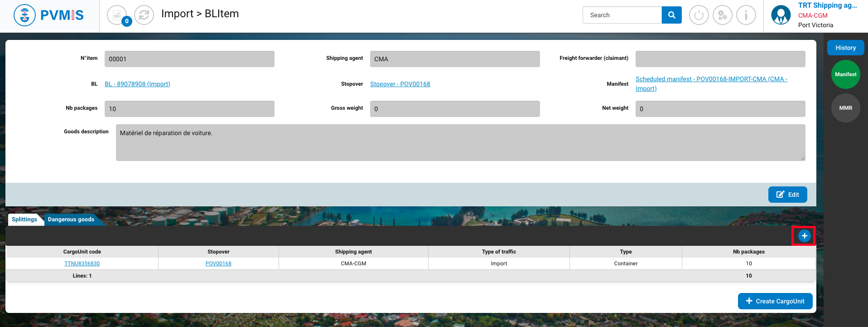Open the BL - 89078908 (Import) link

click(137, 84)
